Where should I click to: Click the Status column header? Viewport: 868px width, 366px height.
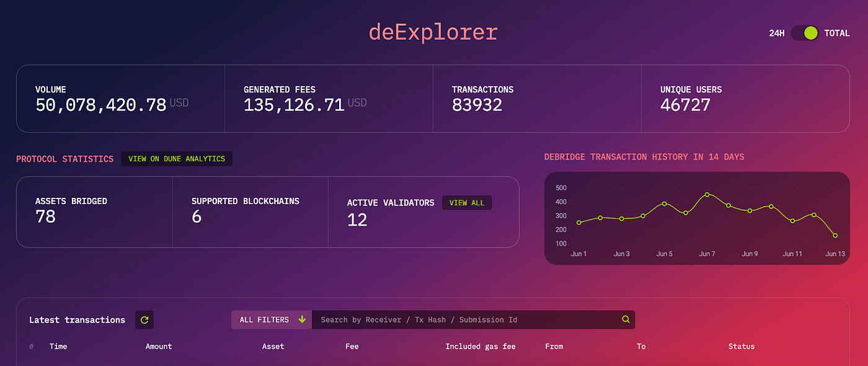[742, 346]
